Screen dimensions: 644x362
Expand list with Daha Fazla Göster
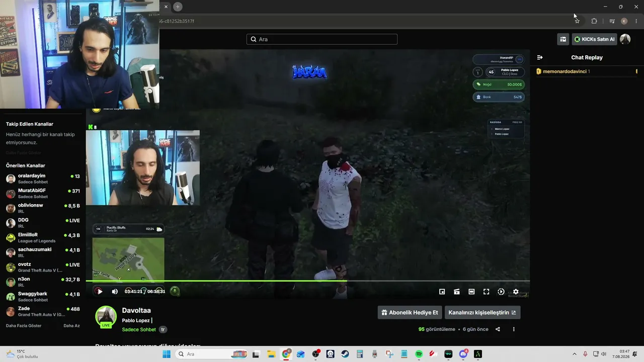(24, 326)
